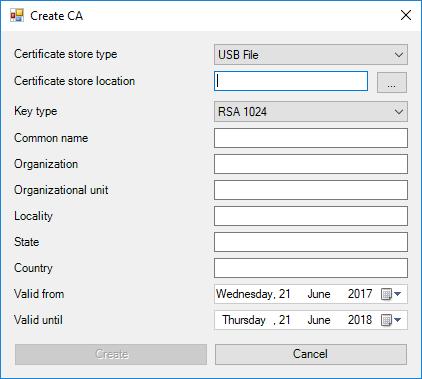The width and height of the screenshot is (422, 379).
Task: Click into the State field
Action: [x=311, y=242]
